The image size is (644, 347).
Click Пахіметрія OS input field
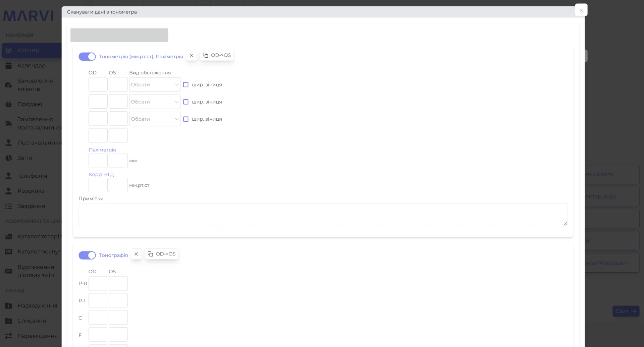(118, 161)
